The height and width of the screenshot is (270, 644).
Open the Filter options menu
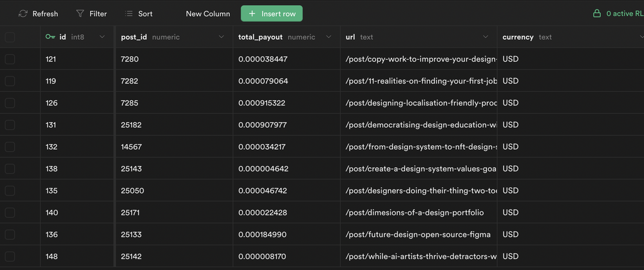click(91, 14)
